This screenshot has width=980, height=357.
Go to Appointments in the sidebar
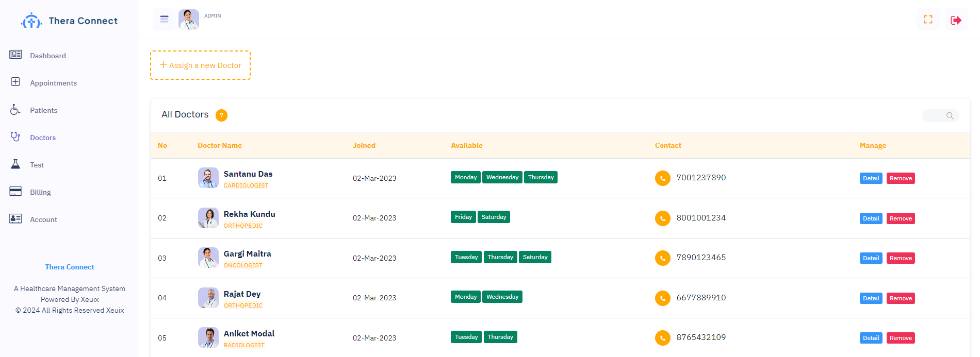[53, 83]
